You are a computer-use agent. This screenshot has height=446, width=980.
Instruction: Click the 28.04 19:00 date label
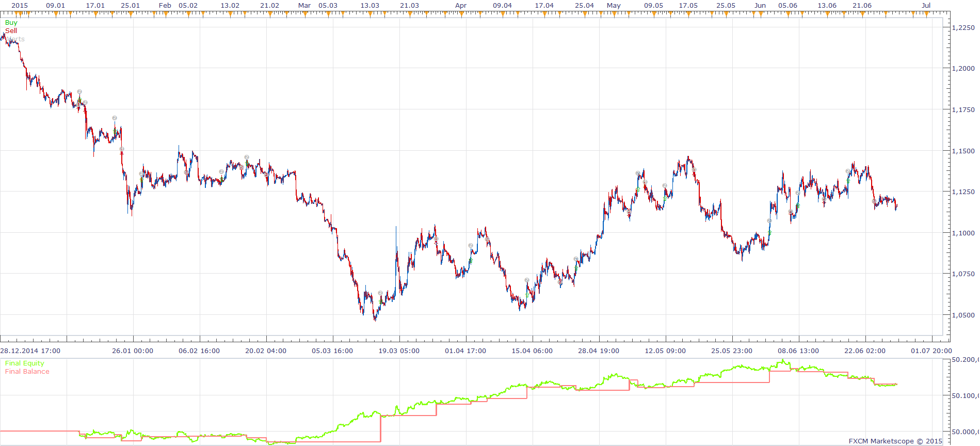pos(599,351)
